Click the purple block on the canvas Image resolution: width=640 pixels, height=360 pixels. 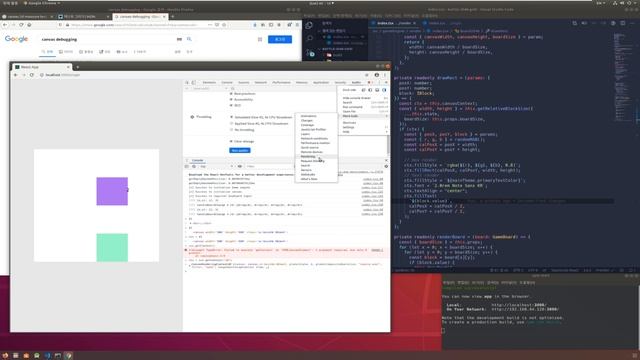112,191
